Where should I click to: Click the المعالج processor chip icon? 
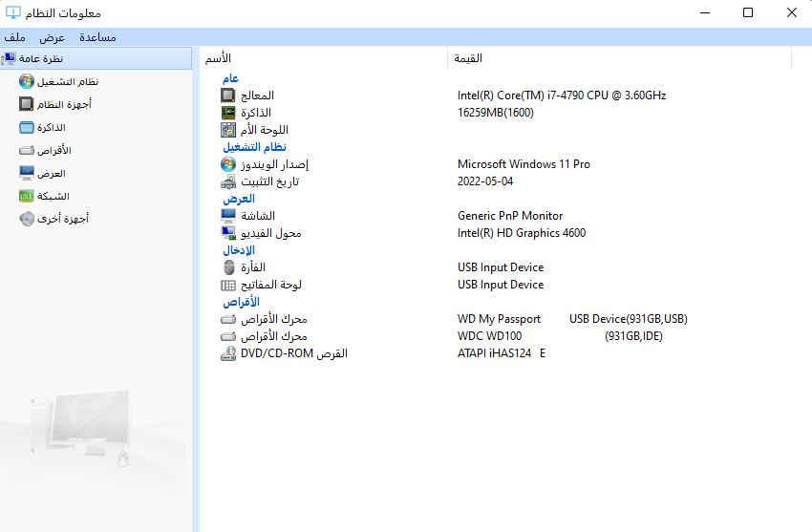(228, 96)
